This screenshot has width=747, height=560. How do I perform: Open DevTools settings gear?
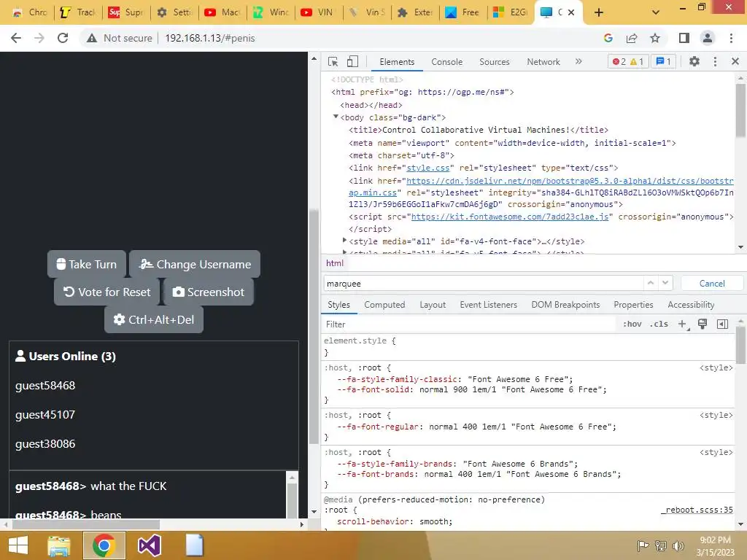(694, 61)
